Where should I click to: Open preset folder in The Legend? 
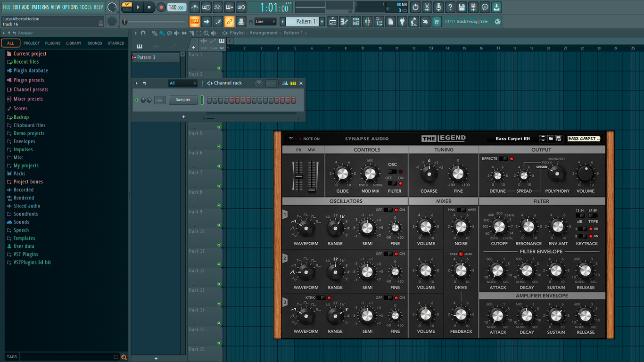(551, 139)
